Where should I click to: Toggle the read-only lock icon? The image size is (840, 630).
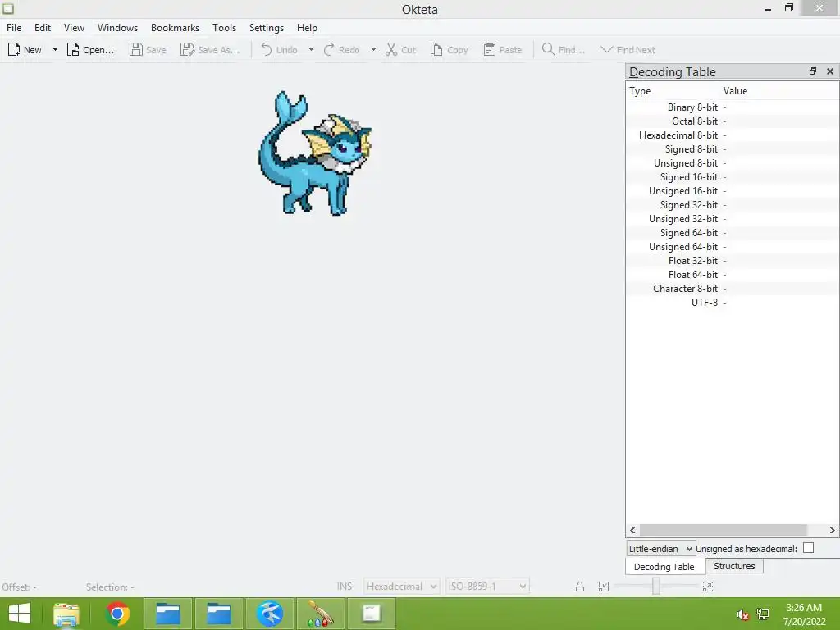click(580, 587)
